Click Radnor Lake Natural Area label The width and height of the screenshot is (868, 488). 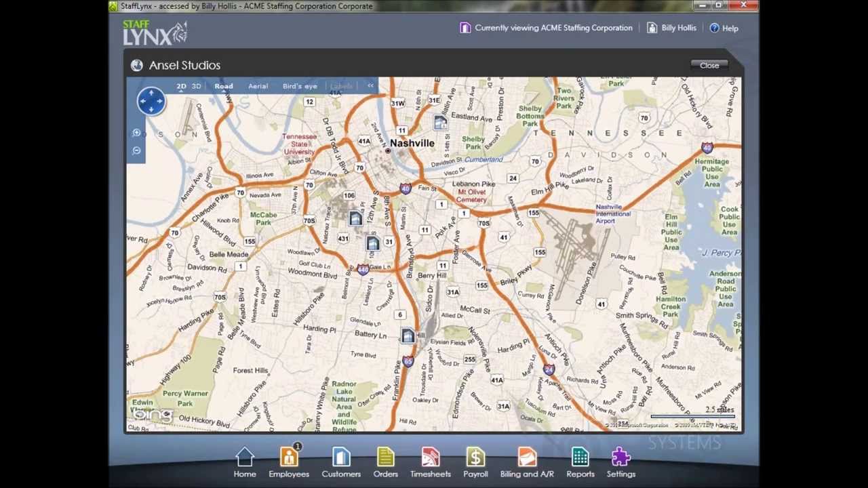[344, 407]
